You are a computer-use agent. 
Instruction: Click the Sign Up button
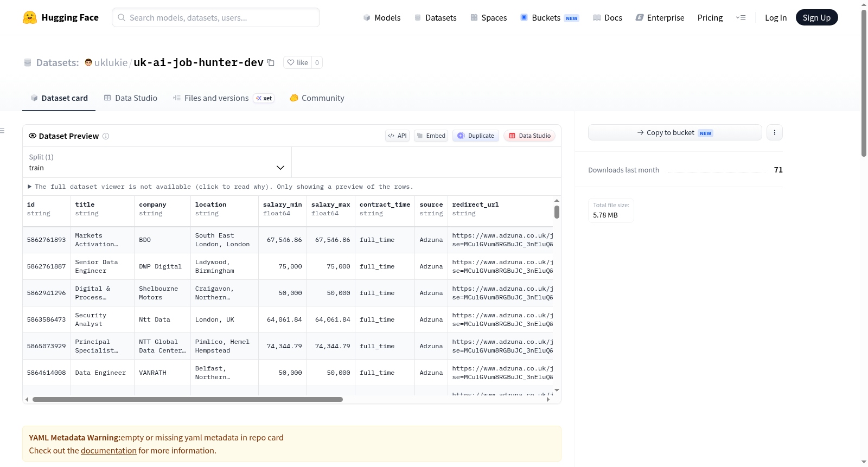tap(816, 17)
